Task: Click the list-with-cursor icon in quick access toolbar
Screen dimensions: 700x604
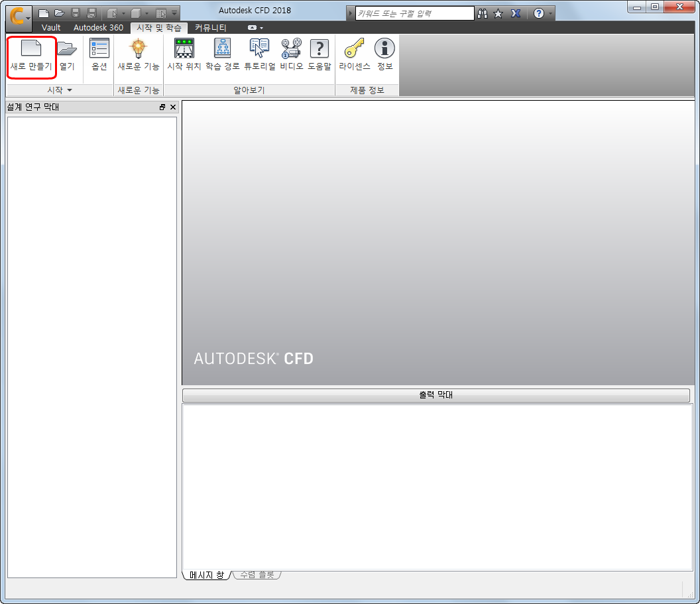Action: pos(160,13)
